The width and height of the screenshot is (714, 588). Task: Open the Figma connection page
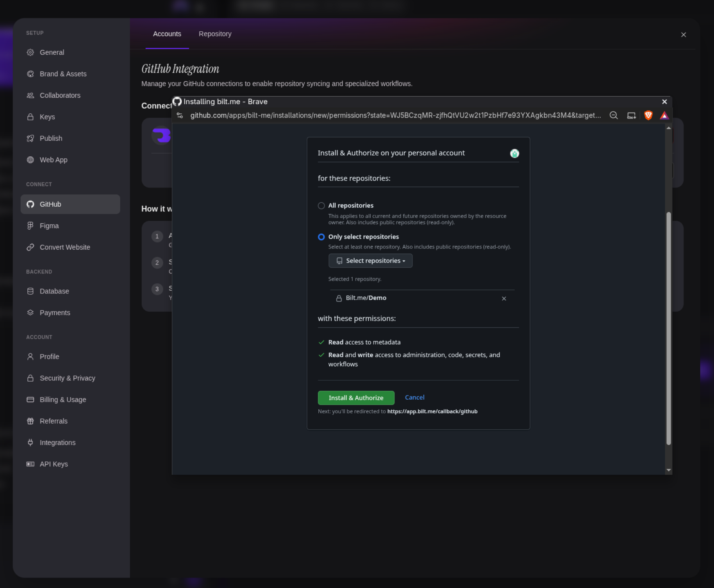pos(70,226)
